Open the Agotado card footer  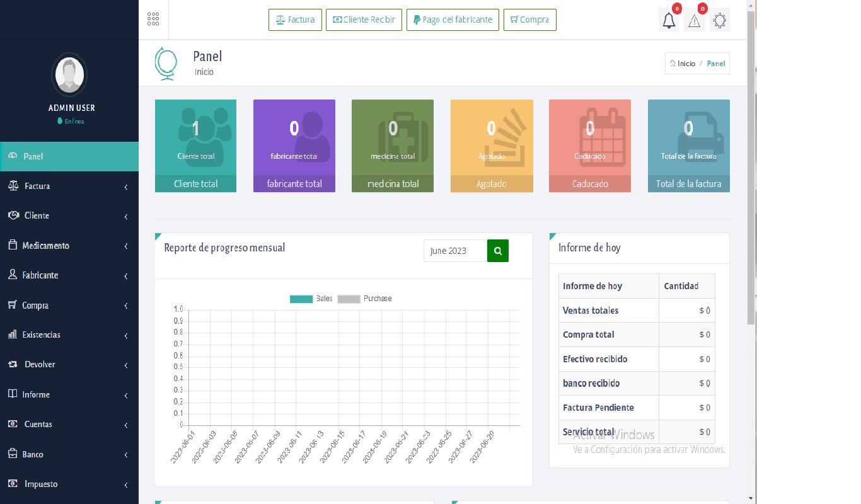[492, 183]
